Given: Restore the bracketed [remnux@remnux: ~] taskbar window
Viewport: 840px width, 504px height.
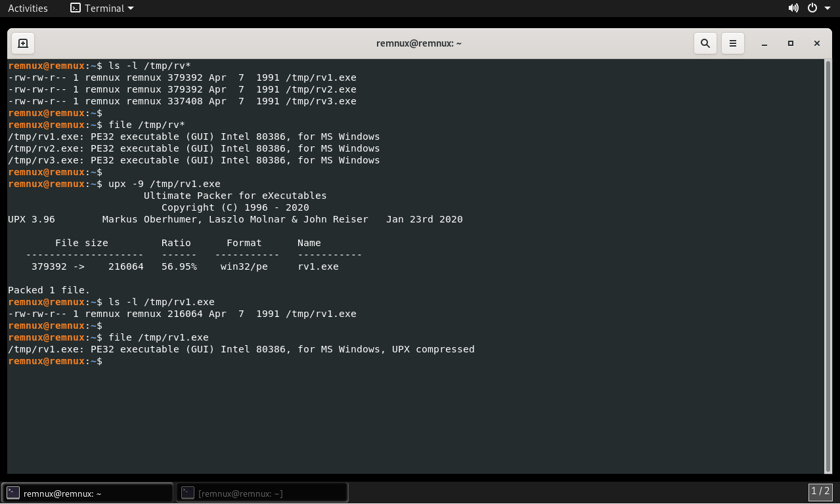Looking at the screenshot, I should [261, 493].
